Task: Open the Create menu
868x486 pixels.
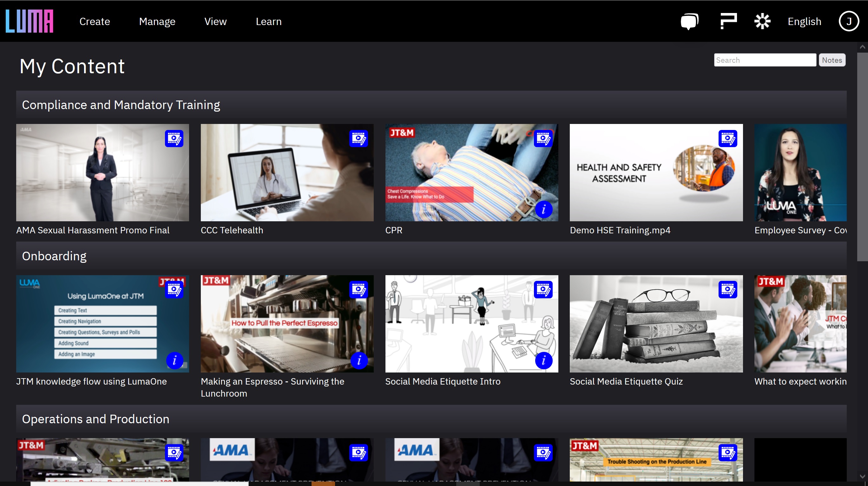Action: point(95,21)
